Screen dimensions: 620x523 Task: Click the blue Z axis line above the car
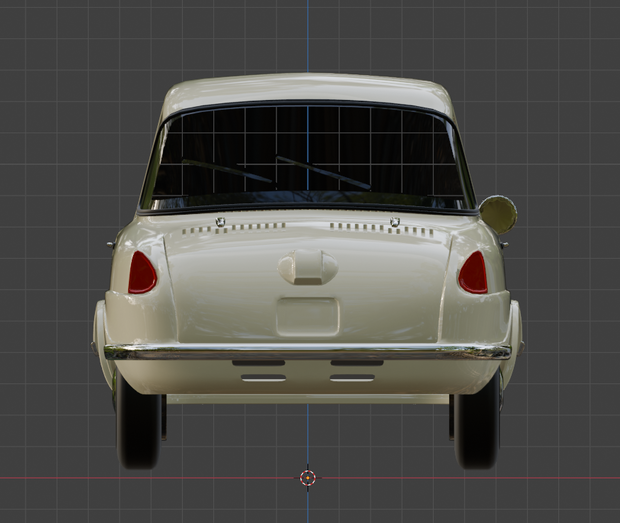(308, 36)
